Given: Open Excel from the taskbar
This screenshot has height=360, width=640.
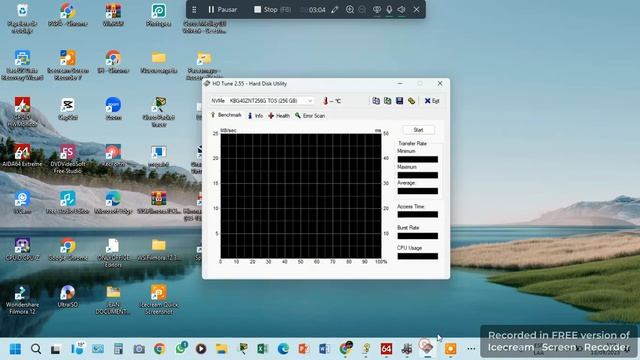Looking at the screenshot, I should (262, 349).
